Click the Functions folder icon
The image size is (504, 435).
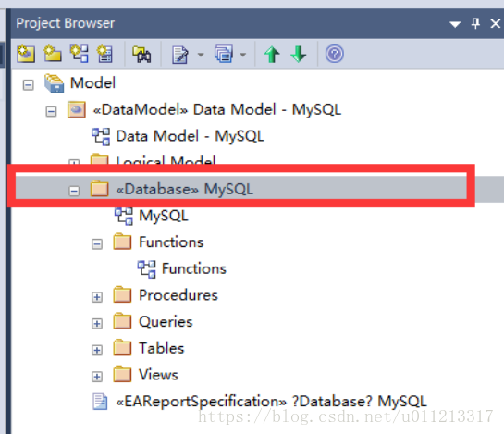(x=122, y=242)
